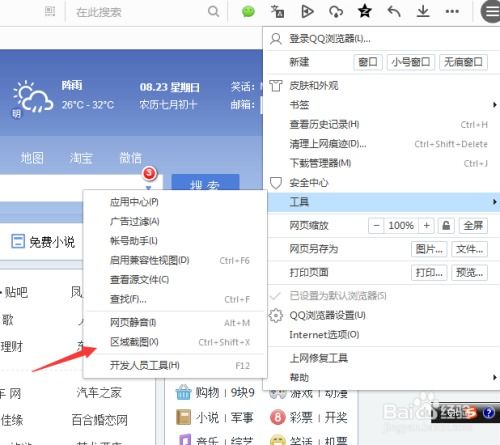Open new 小号窗口 button
This screenshot has width=500, height=445.
click(x=411, y=62)
